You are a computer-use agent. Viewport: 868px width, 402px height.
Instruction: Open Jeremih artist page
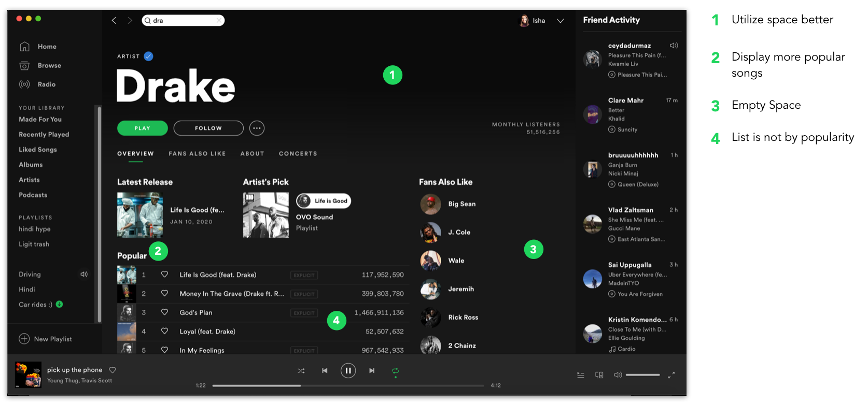coord(461,289)
